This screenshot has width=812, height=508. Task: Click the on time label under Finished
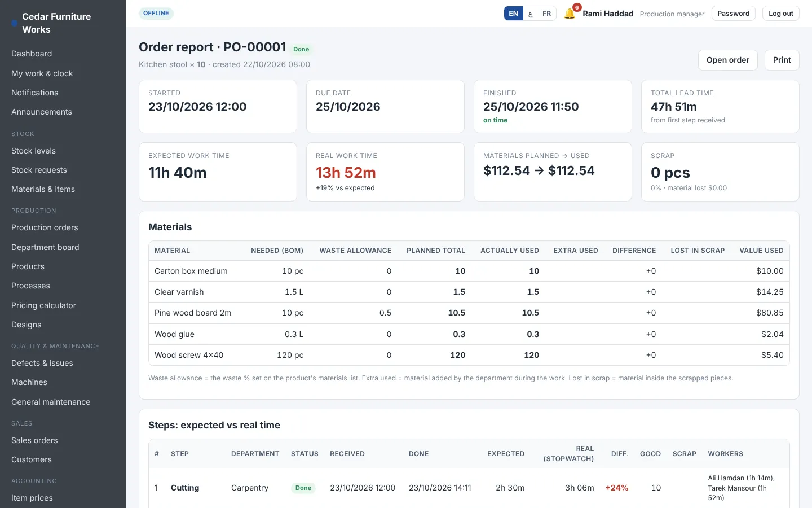point(495,120)
